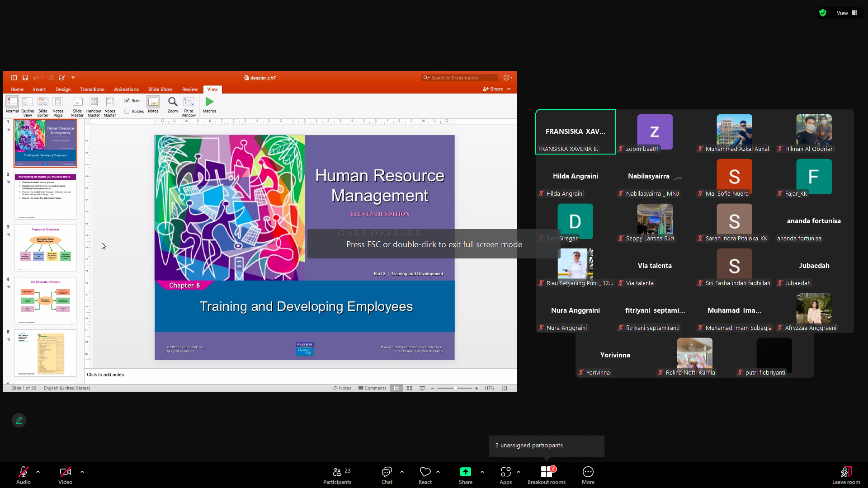Click the smiley feedback icon in PowerPoint
Viewport: 868px width, 488px height.
pos(507,78)
